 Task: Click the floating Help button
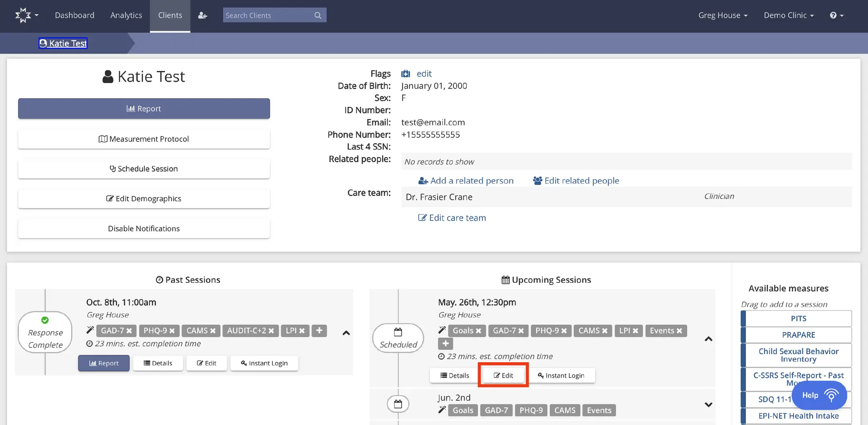pyautogui.click(x=819, y=395)
